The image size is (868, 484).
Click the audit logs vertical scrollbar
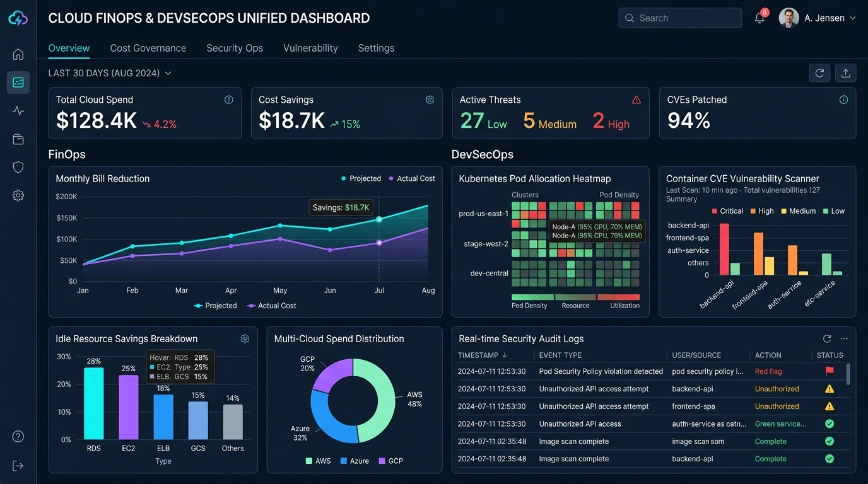848,374
